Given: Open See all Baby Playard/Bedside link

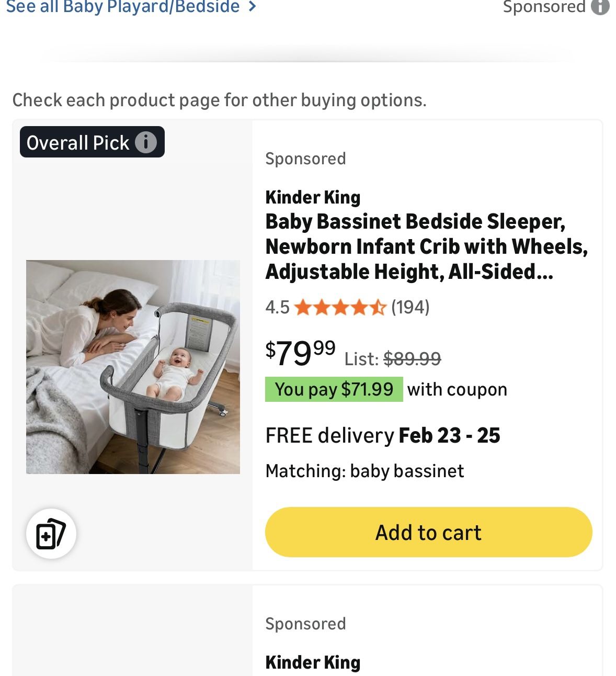Looking at the screenshot, I should (x=123, y=7).
